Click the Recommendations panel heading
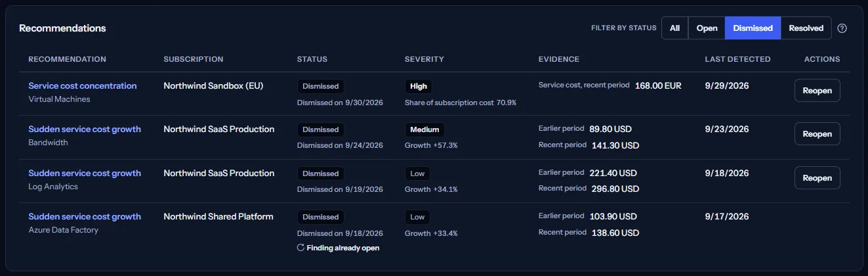The image size is (868, 276). tap(62, 28)
